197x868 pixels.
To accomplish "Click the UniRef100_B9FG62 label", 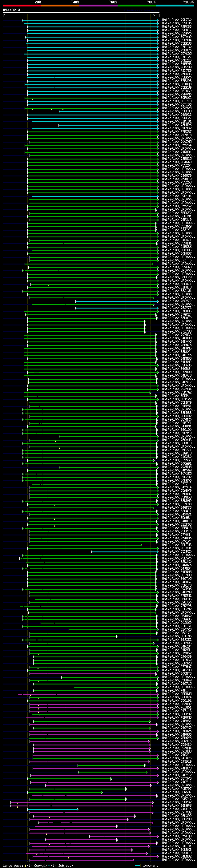I will [x=177, y=98].
